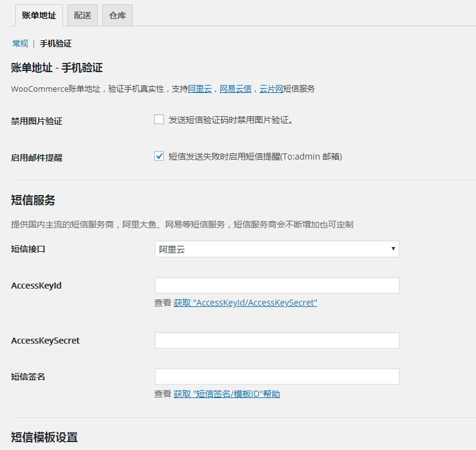Click the 短信发送失败时启用短信提醒 label text
Viewport: 476px width, 450px height.
pyautogui.click(x=255, y=157)
